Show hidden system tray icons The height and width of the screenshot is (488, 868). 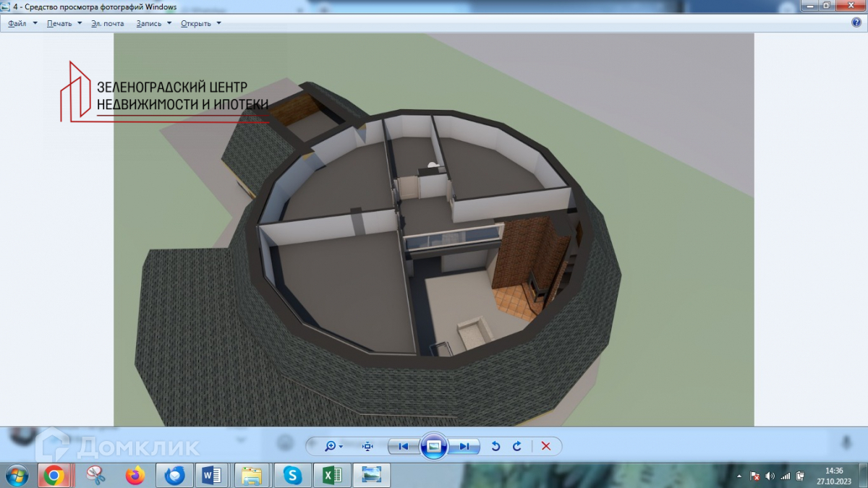pyautogui.click(x=739, y=476)
